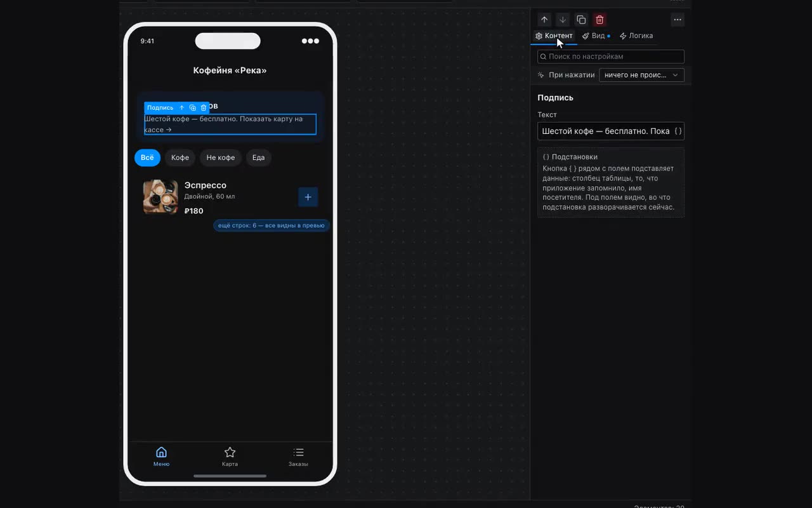Click the ещё строк: 6 preview badge
812x508 pixels.
[x=272, y=225]
